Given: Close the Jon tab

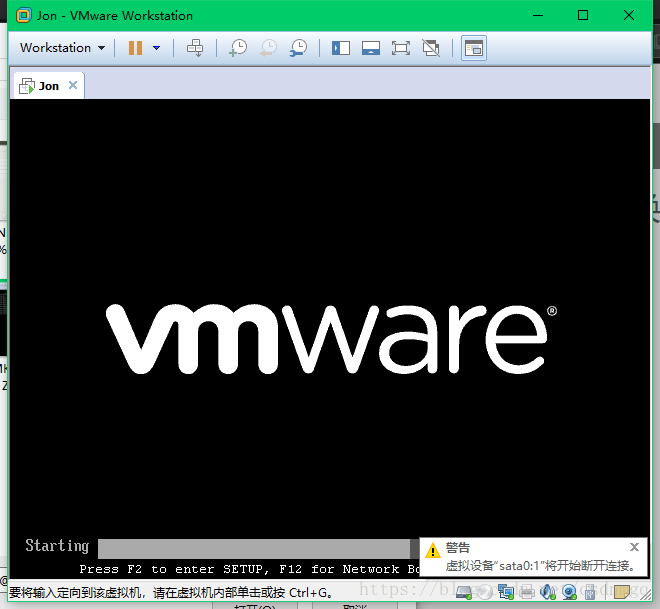Looking at the screenshot, I should [x=73, y=85].
